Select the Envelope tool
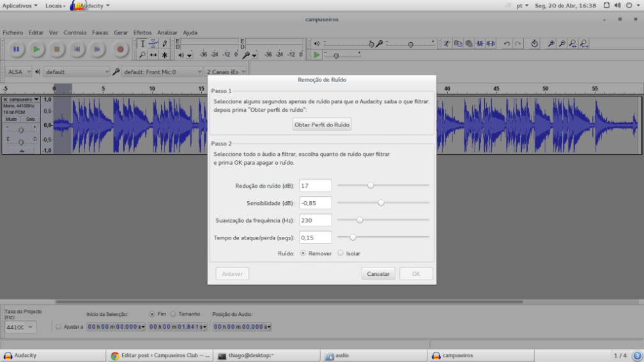The height and width of the screenshot is (362, 644). point(153,44)
